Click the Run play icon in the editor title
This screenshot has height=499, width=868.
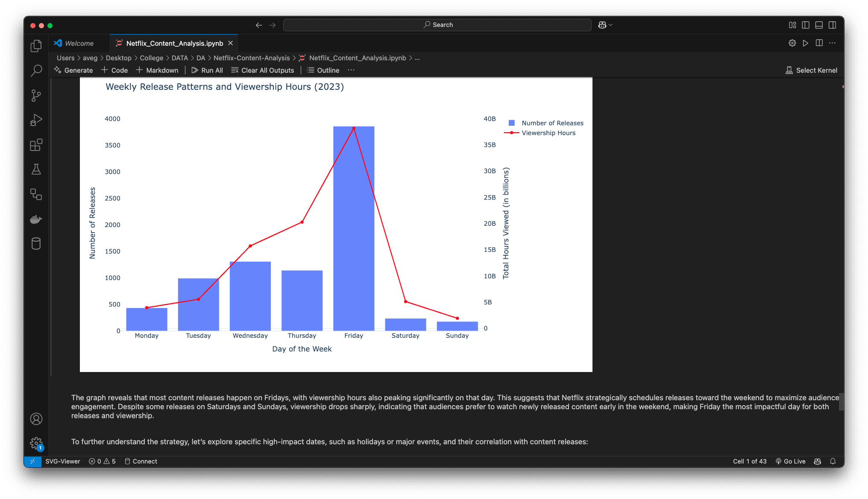click(x=806, y=43)
